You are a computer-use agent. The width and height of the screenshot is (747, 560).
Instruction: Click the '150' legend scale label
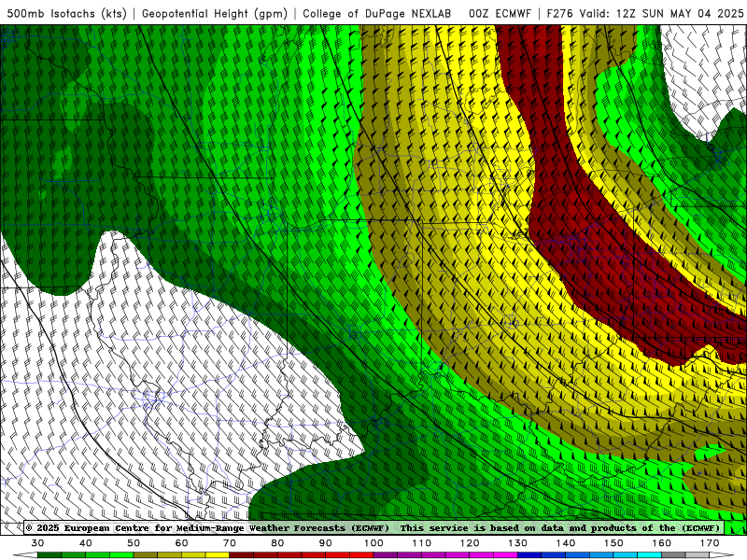click(613, 543)
